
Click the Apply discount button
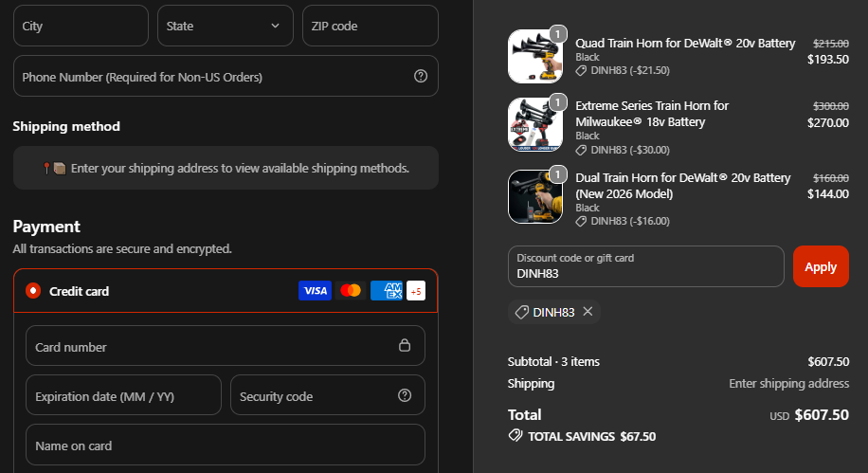(821, 266)
